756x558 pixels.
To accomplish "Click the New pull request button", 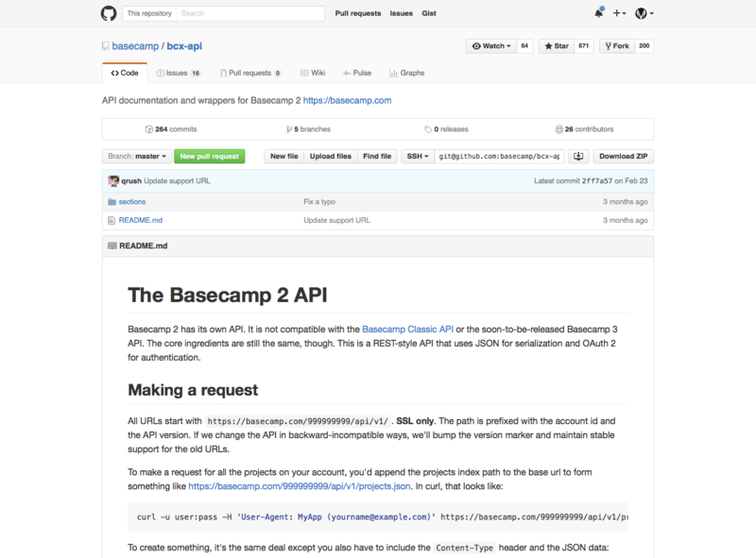I will (209, 156).
